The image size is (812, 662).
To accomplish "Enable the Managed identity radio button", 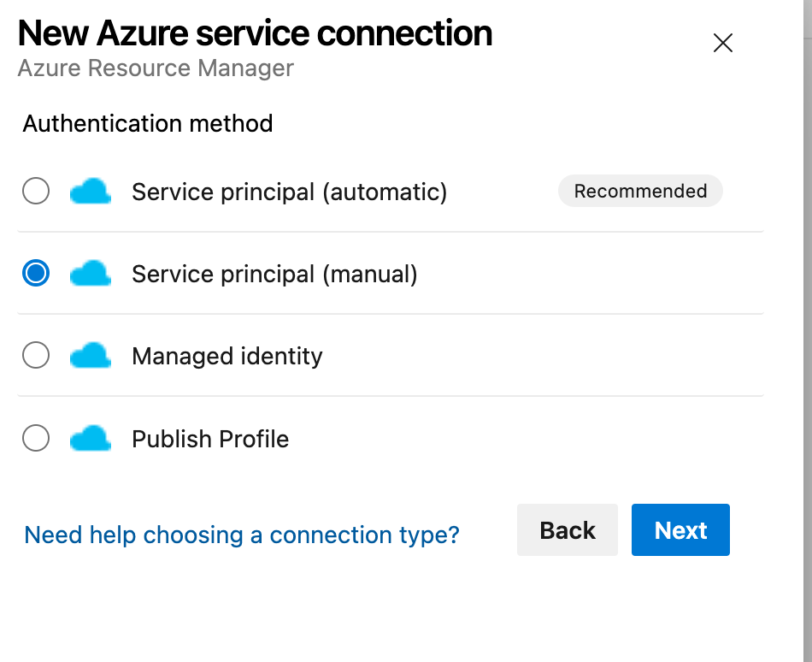I will pos(36,356).
